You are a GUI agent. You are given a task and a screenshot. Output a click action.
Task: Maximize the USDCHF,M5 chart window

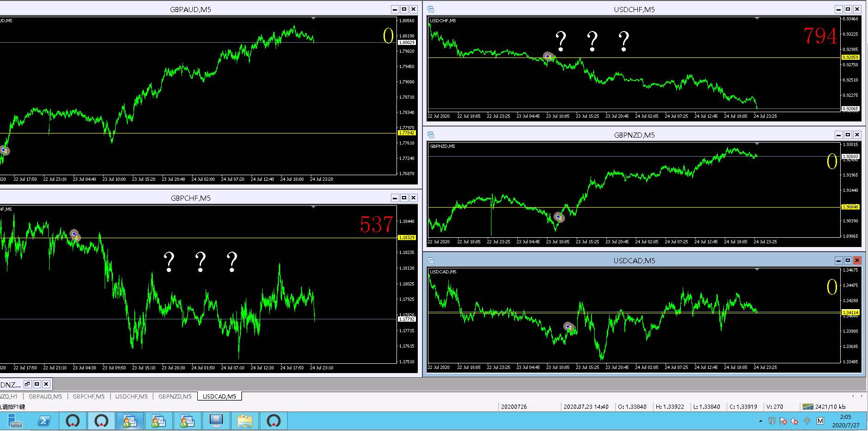[x=848, y=9]
